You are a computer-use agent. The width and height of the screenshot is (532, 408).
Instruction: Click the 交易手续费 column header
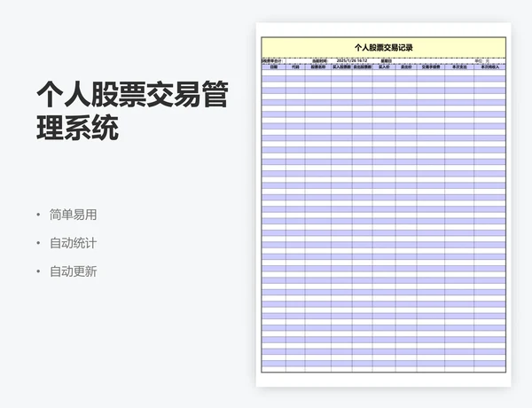[431, 67]
